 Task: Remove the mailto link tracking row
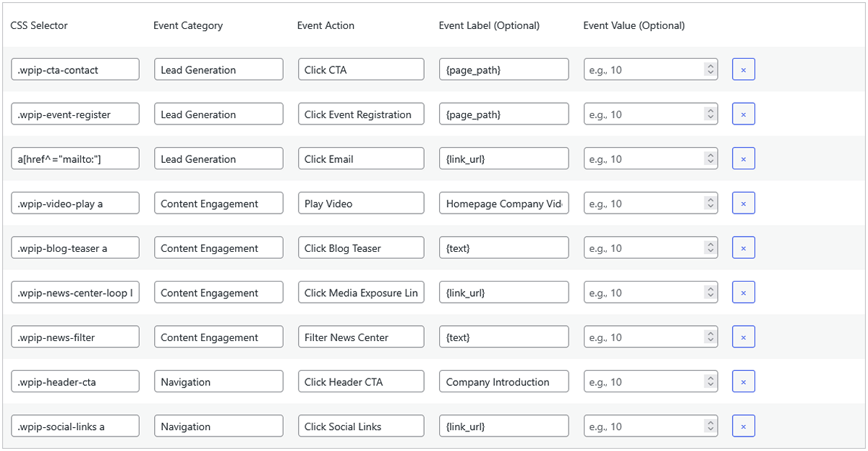click(x=743, y=158)
